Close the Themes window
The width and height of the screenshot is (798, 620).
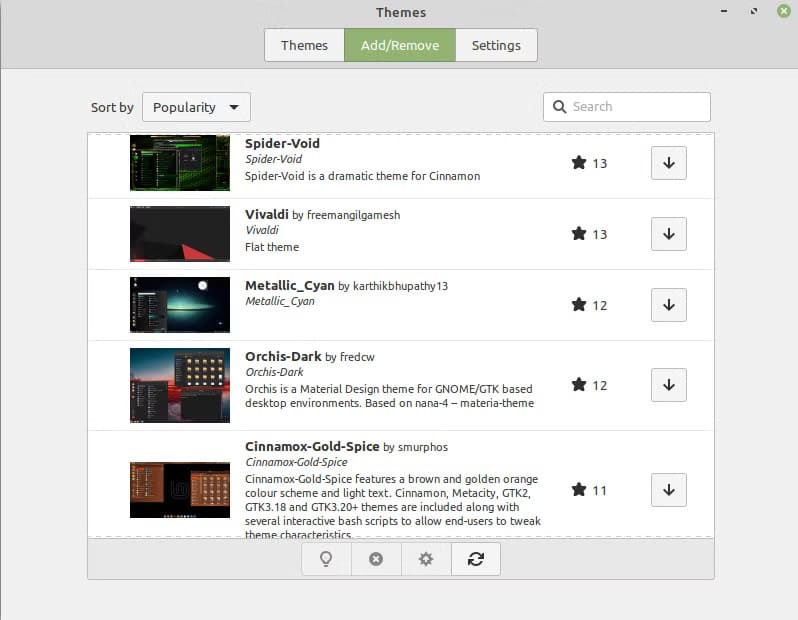point(784,11)
